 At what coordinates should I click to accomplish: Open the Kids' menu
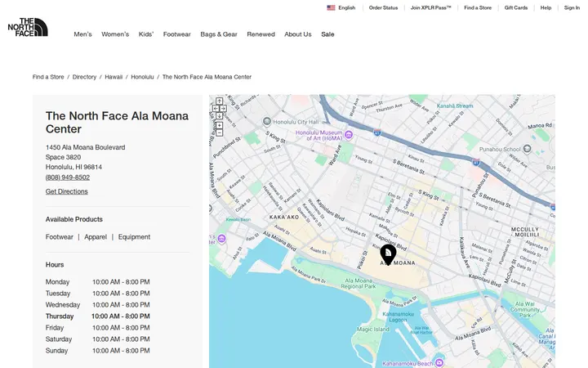point(146,34)
